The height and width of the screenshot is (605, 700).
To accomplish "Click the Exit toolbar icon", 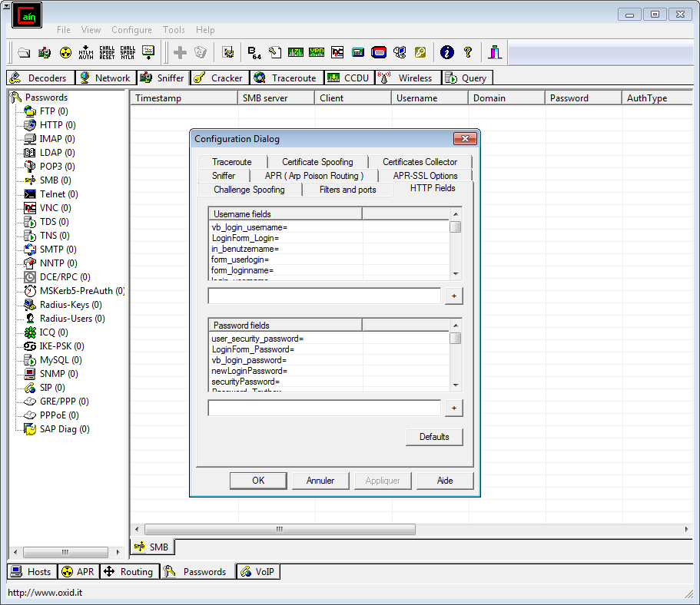I will pyautogui.click(x=495, y=53).
